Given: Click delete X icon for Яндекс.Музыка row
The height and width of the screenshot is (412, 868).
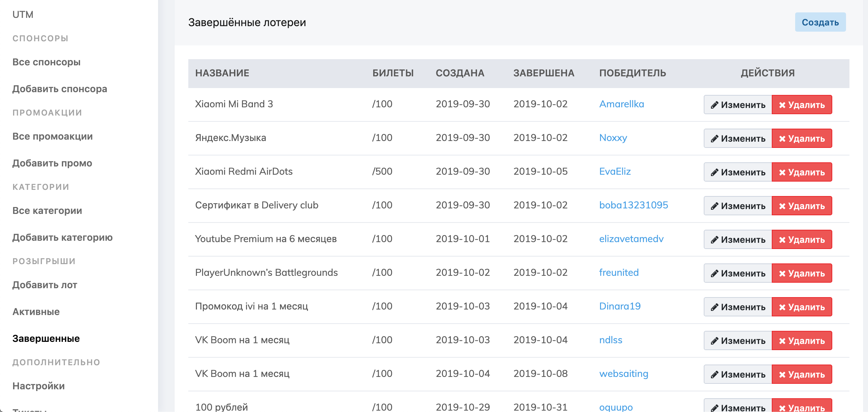Looking at the screenshot, I should pos(782,139).
